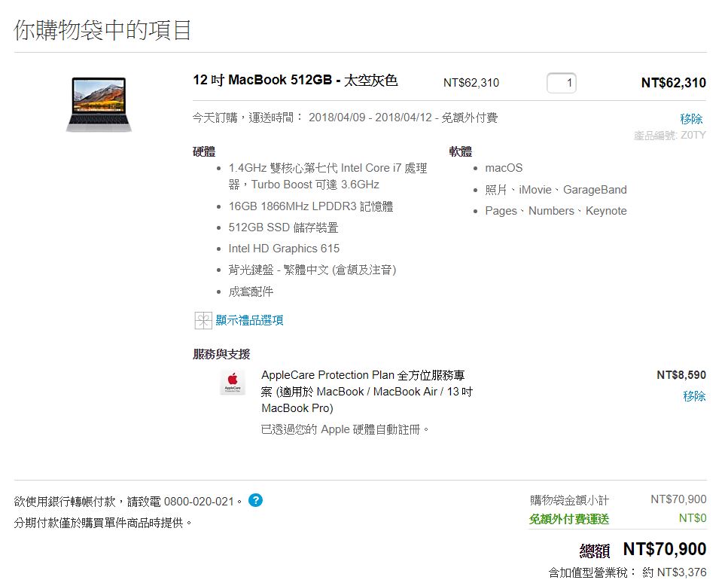The height and width of the screenshot is (586, 728).
Task: Click the unit price NT$62,310 beside the quantity
Action: 471,83
